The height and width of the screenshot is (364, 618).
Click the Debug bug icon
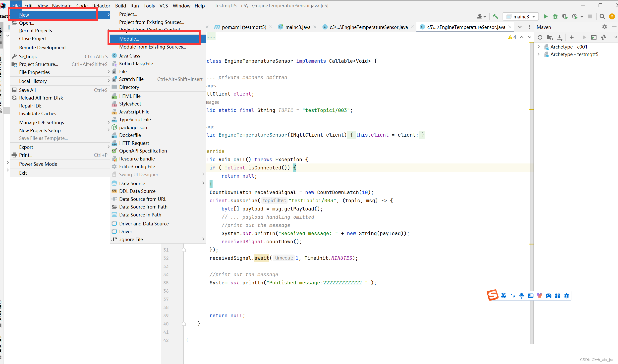[x=555, y=16]
